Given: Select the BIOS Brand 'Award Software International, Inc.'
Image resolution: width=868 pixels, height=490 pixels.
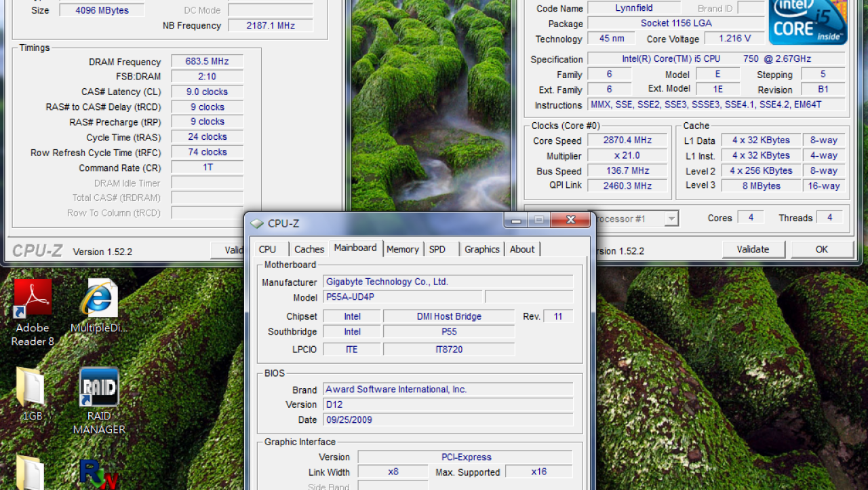Looking at the screenshot, I should 448,390.
